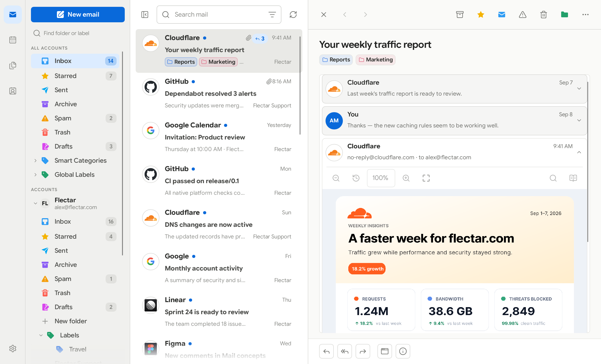Reply to the message
601x364 pixels.
click(x=326, y=351)
